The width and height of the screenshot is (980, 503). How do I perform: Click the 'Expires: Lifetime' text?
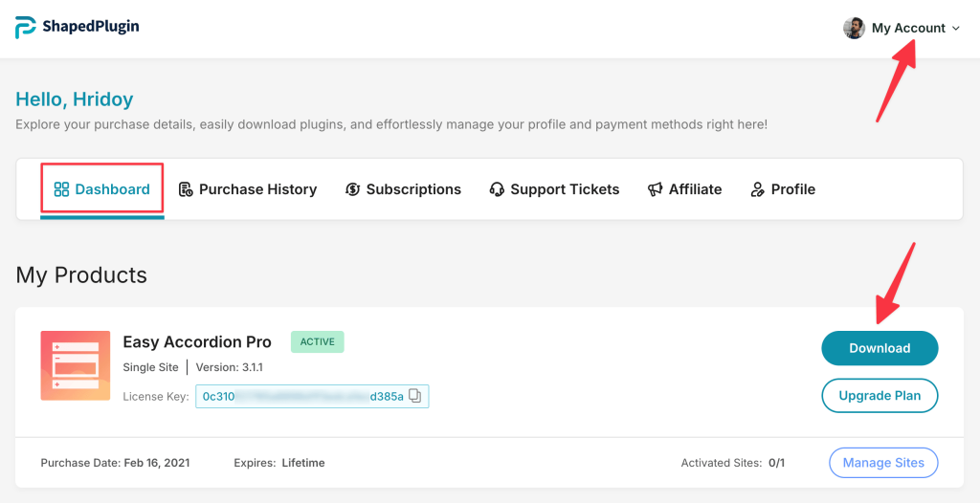[279, 463]
